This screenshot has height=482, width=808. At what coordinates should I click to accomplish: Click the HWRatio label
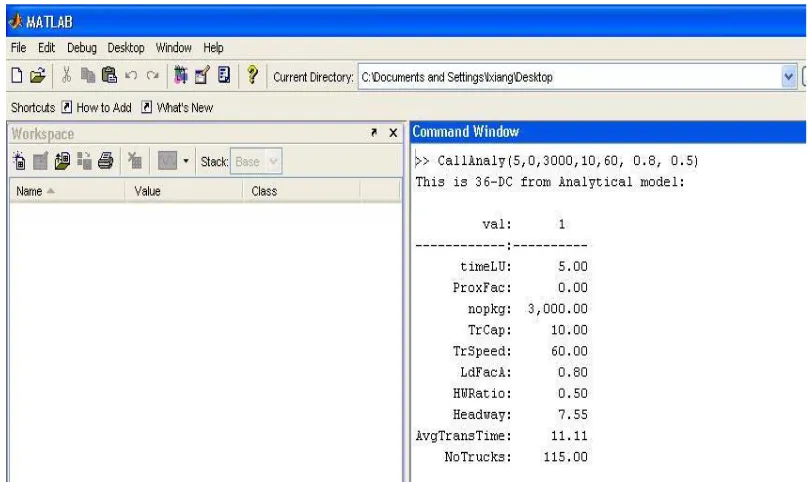click(482, 393)
